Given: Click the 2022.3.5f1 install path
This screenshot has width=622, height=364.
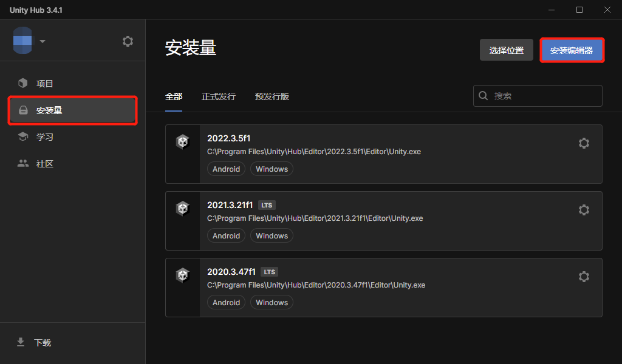Looking at the screenshot, I should click(314, 152).
